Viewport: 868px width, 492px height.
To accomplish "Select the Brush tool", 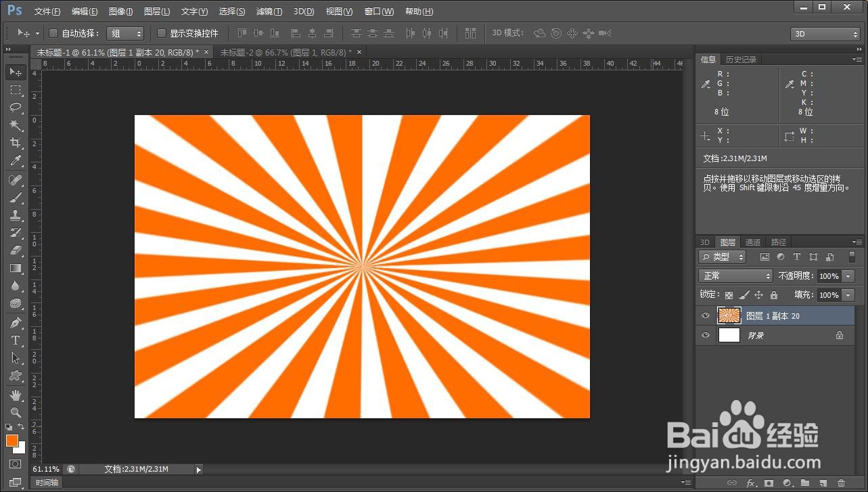I will 16,198.
